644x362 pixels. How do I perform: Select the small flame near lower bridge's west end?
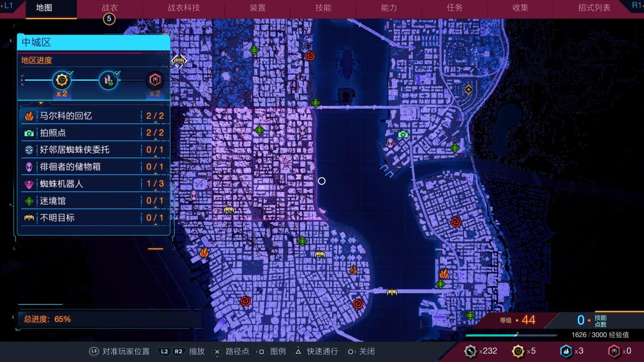(x=353, y=270)
